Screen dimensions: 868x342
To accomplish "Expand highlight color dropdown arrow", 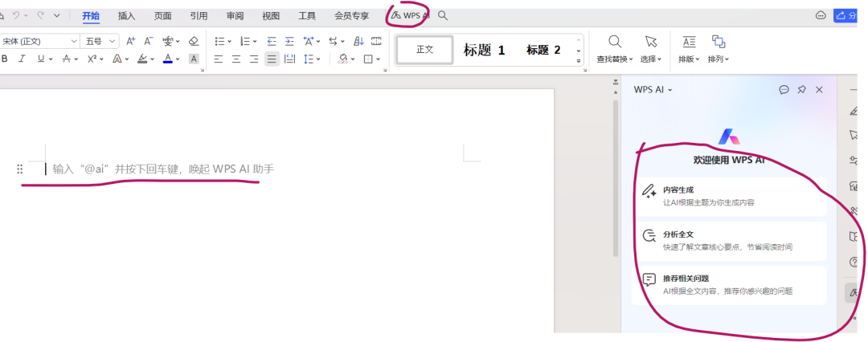I will (152, 59).
